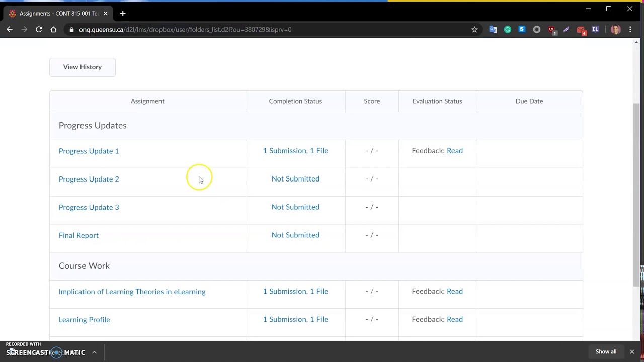Viewport: 644px width, 362px height.
Task: Open Progress Update 2 assignment
Action: point(89,179)
